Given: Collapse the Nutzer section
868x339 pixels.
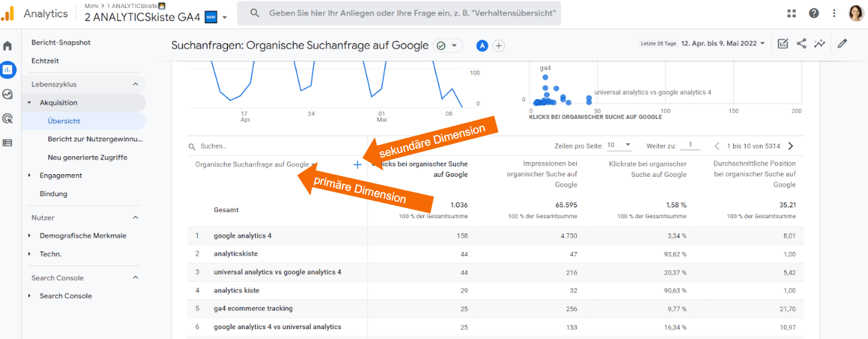Looking at the screenshot, I should coord(136,217).
